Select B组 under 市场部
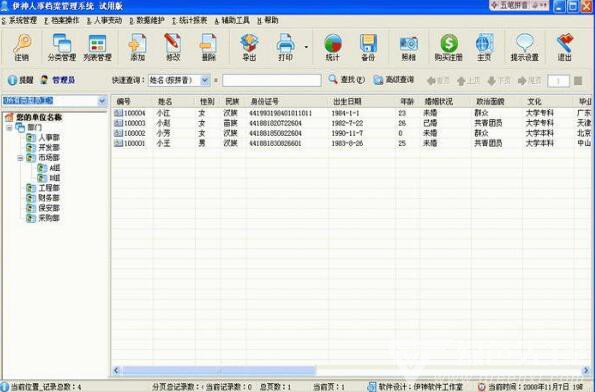Screen dimensions: 595x392 (x=55, y=178)
